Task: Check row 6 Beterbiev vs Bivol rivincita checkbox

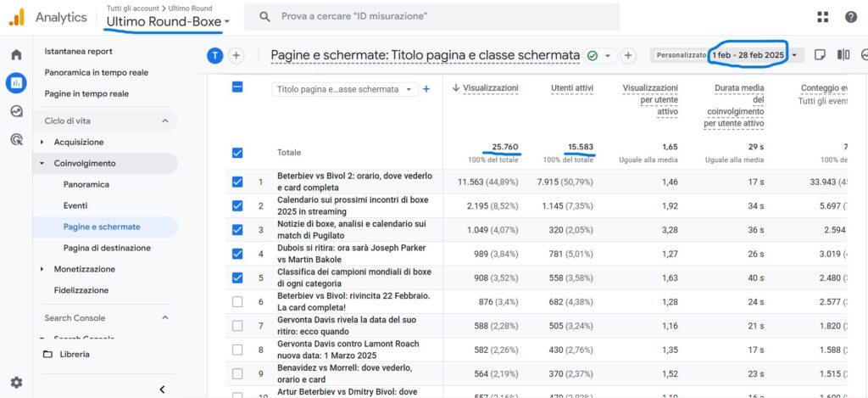Action: (x=237, y=301)
